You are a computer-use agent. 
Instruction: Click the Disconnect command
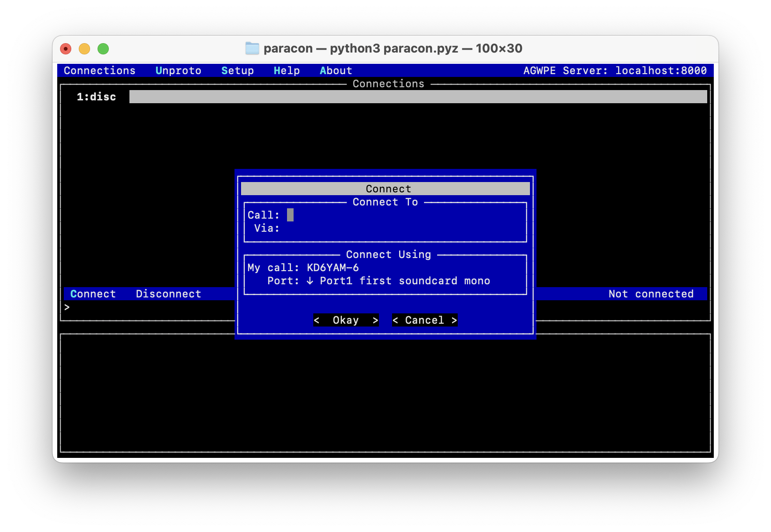tap(168, 294)
